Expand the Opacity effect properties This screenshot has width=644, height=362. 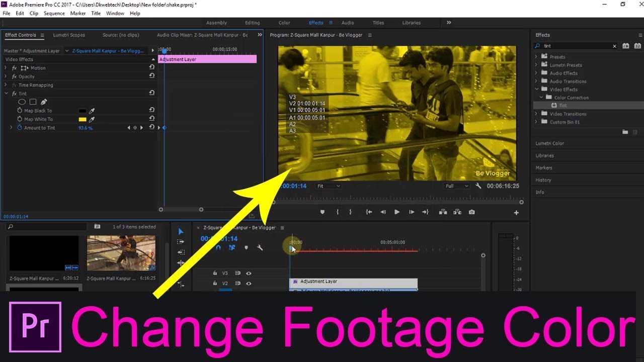[x=6, y=76]
